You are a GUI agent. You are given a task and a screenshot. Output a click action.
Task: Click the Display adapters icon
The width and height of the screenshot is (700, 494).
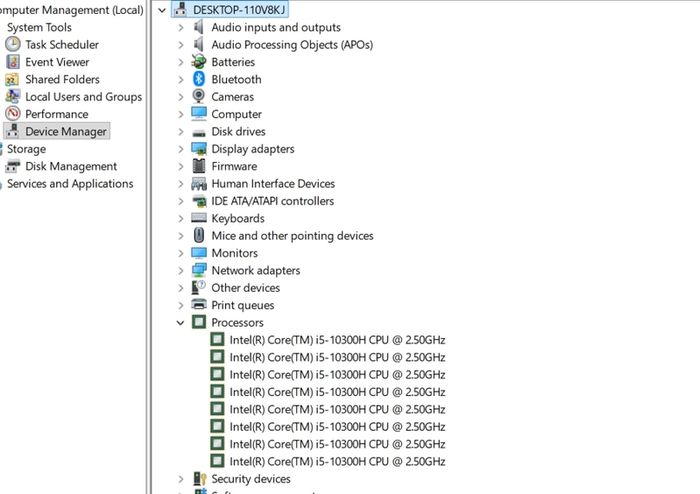(x=199, y=149)
